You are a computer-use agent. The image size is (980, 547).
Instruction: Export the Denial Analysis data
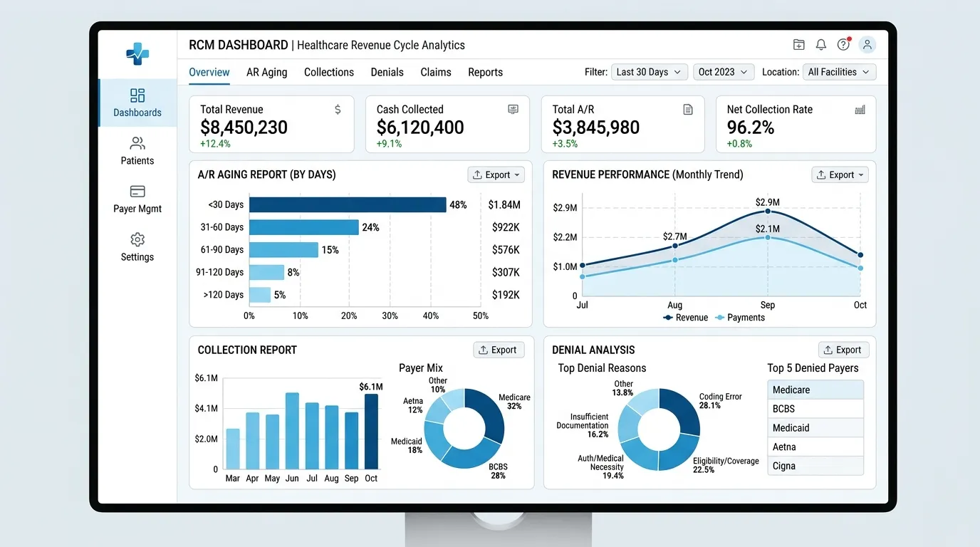843,350
